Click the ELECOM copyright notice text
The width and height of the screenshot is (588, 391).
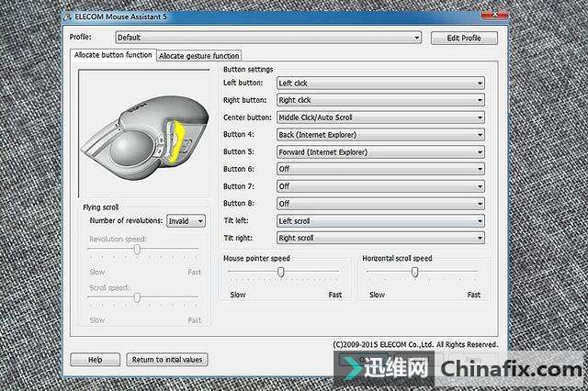pyautogui.click(x=415, y=344)
